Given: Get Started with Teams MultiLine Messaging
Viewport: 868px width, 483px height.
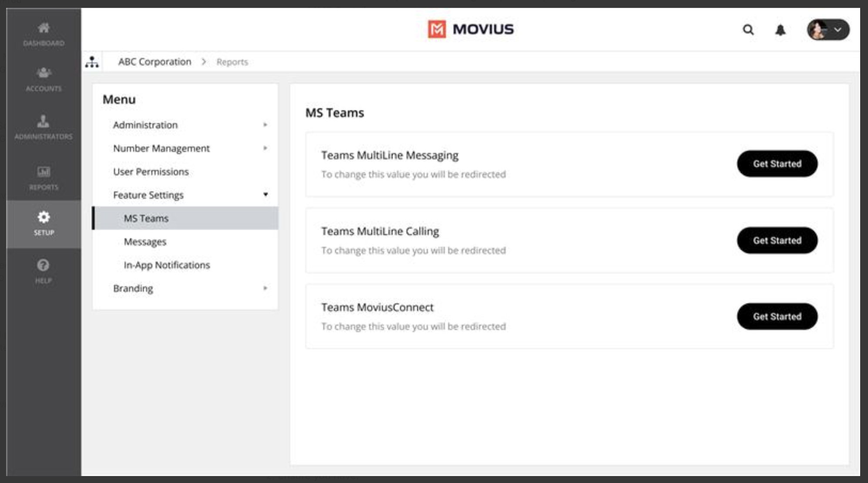Looking at the screenshot, I should click(x=777, y=164).
